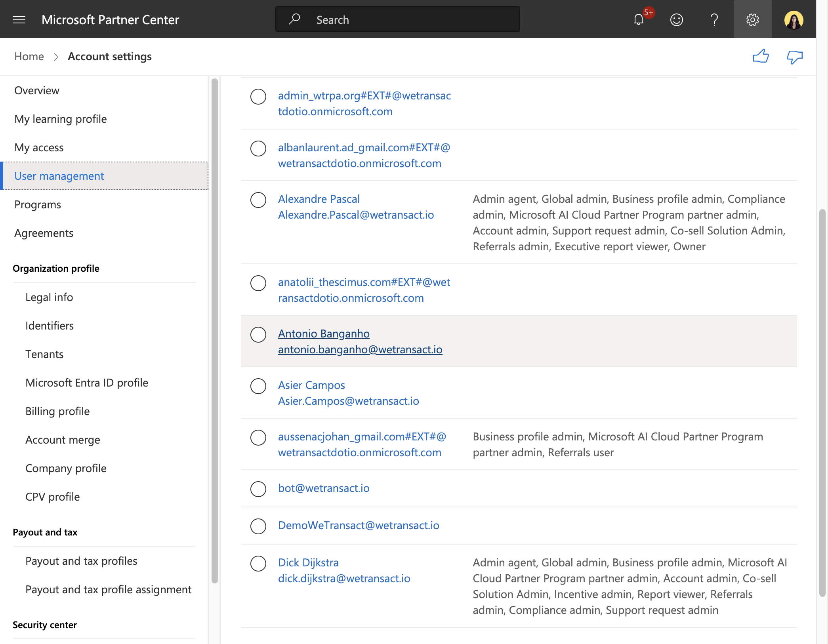Select radio for bot@wetransact.io

click(258, 489)
